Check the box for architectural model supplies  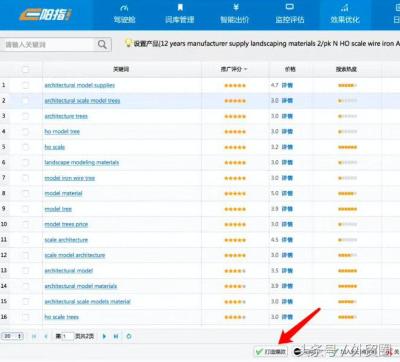[x=25, y=85]
